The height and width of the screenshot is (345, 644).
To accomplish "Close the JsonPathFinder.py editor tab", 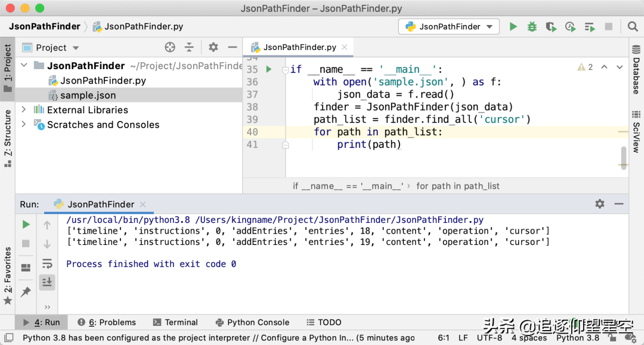I will (345, 47).
